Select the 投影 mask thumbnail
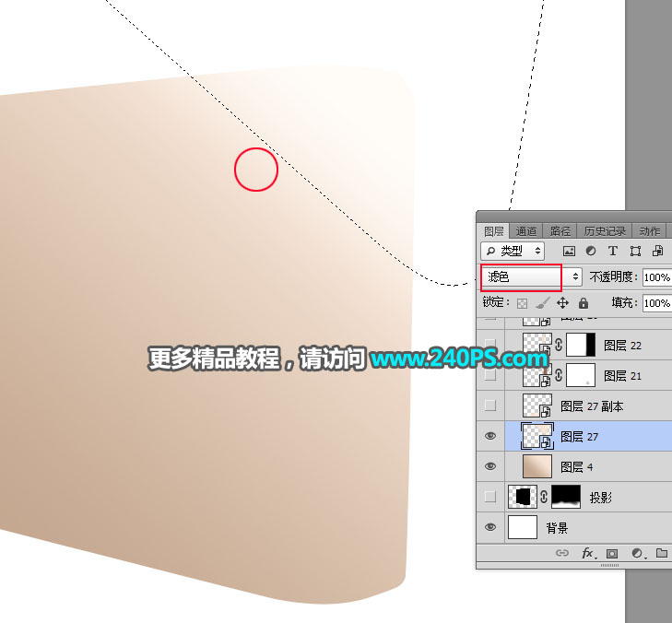Viewport: 672px width, 623px height. (x=566, y=497)
